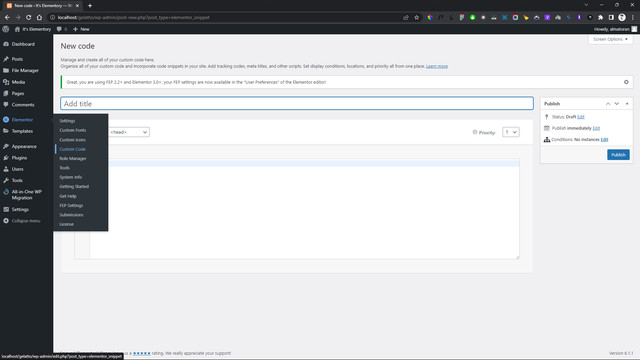Screen dimensions: 640x360
Task: Click the WordPress logo in admin bar
Action: point(6,29)
